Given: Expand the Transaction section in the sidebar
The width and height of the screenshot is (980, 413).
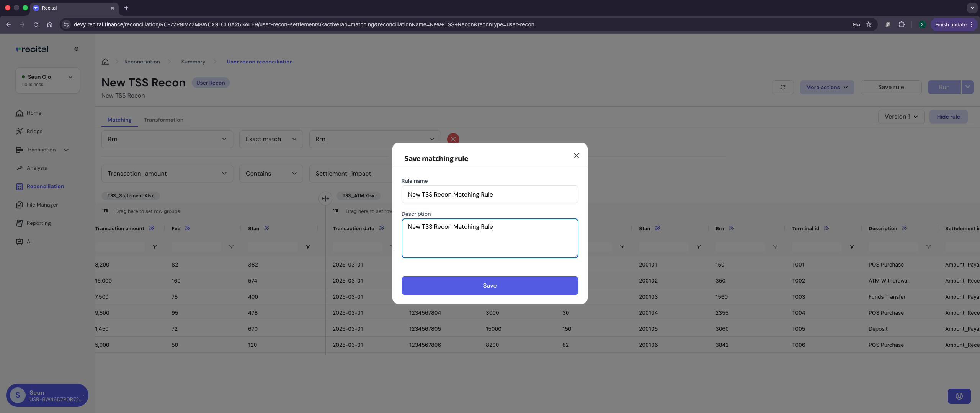Looking at the screenshot, I should (x=66, y=150).
